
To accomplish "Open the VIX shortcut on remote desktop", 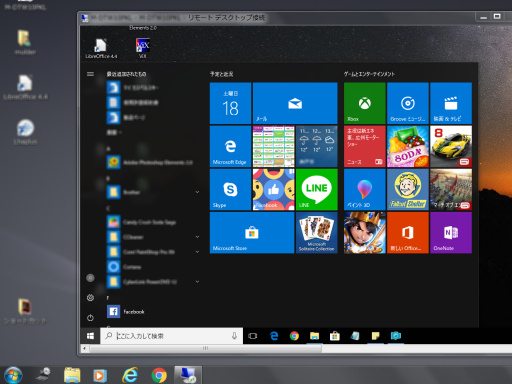I will [143, 48].
